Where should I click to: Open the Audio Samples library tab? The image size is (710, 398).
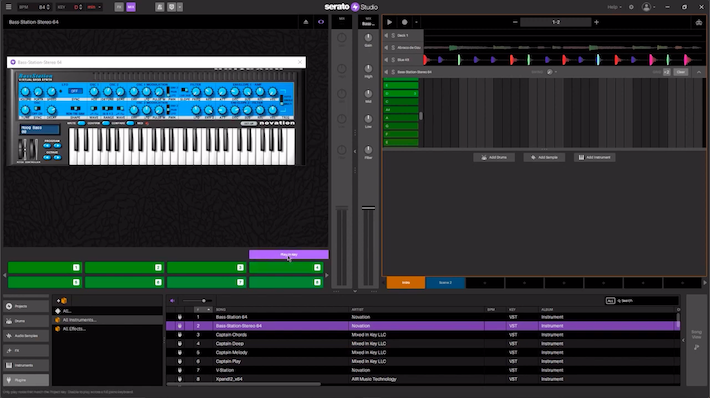pyautogui.click(x=26, y=336)
